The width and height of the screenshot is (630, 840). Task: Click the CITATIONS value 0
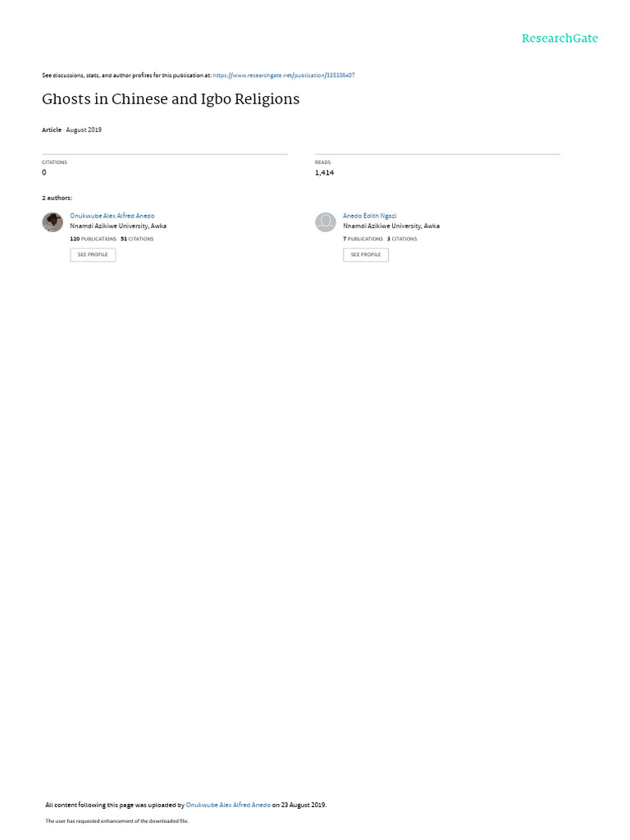44,172
